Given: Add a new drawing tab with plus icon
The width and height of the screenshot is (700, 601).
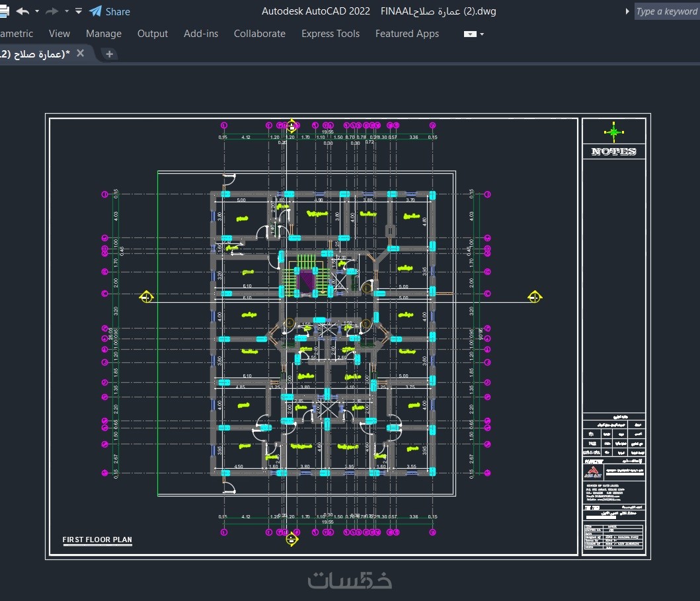Looking at the screenshot, I should point(110,54).
